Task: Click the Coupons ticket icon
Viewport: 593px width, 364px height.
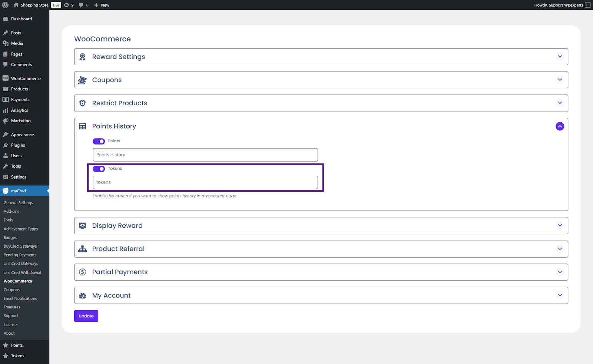Action: click(x=83, y=80)
